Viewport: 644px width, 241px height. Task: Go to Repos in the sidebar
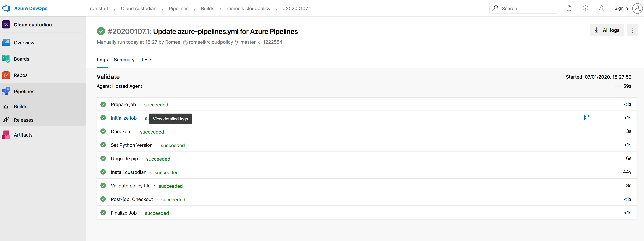click(x=21, y=75)
